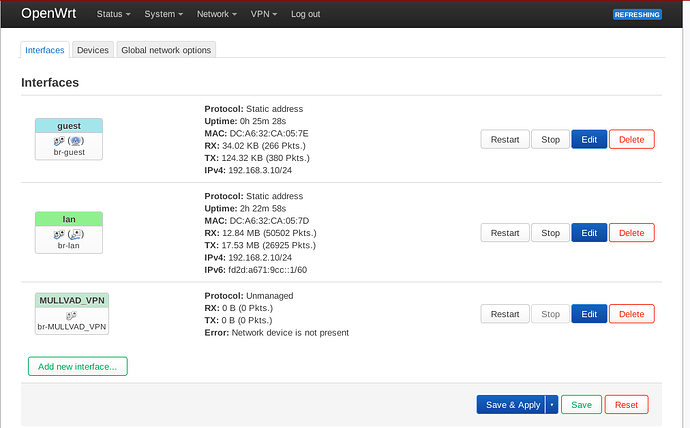This screenshot has height=428, width=690.
Task: Click Log out in the top bar
Action: pyautogui.click(x=305, y=14)
